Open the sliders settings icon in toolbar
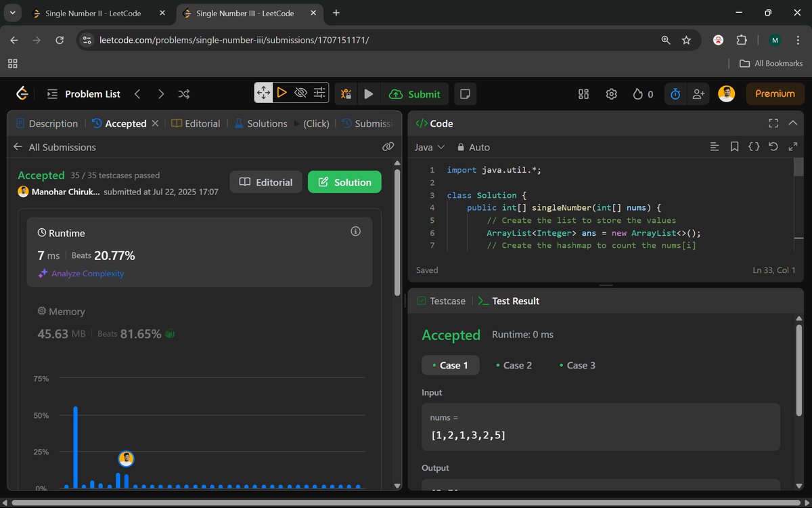Image resolution: width=812 pixels, height=508 pixels. pos(319,93)
